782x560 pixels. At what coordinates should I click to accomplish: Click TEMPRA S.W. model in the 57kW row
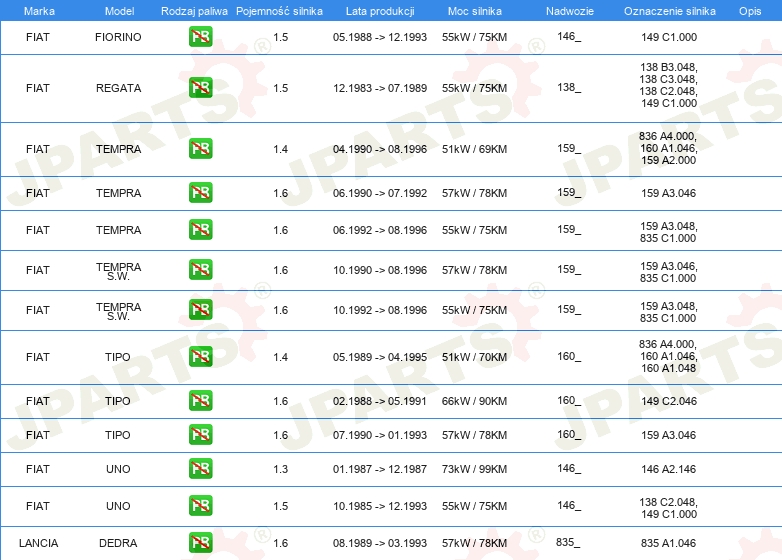pos(119,271)
